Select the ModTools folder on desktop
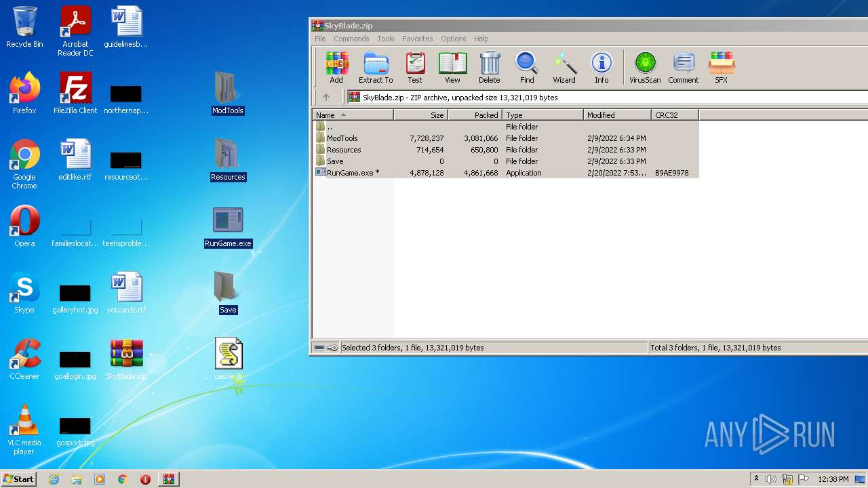This screenshot has width=868, height=488. point(228,94)
